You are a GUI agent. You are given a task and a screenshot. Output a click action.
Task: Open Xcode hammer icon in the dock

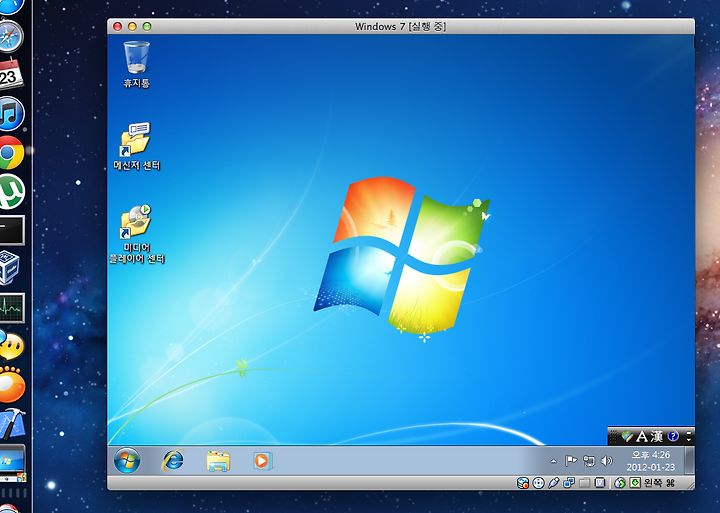(11, 423)
